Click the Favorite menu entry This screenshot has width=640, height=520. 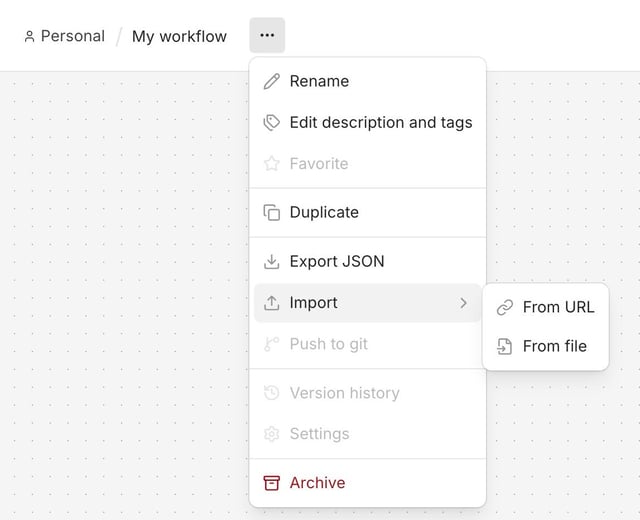click(x=367, y=164)
